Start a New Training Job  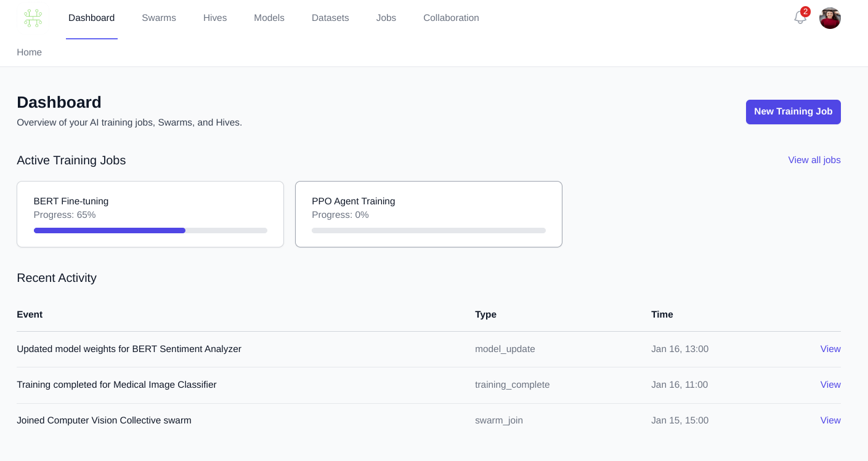(x=793, y=112)
